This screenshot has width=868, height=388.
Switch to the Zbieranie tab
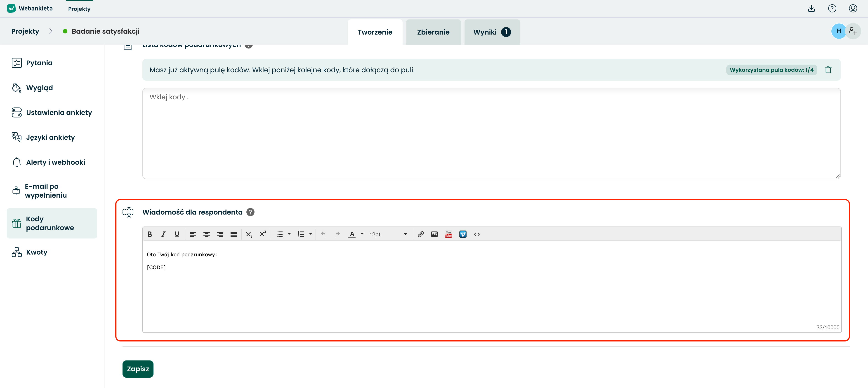tap(433, 32)
